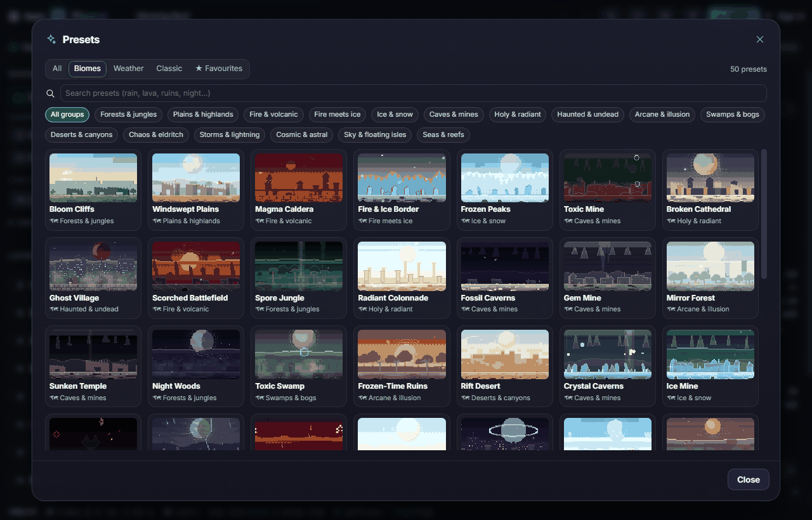Choose the Sky & floating isles chip

coord(375,135)
